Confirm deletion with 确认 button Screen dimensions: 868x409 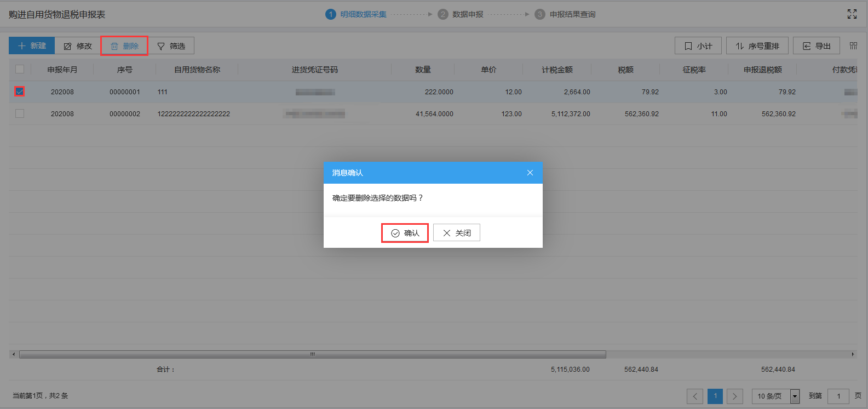pos(405,233)
